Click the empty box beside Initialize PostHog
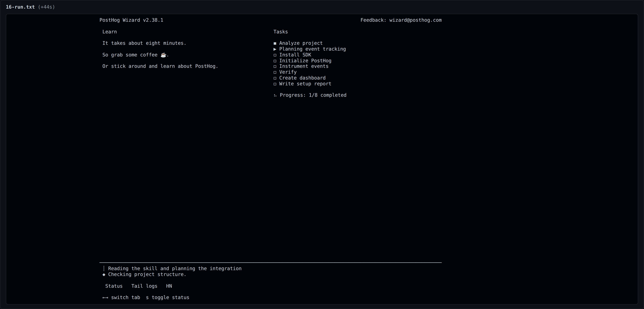Viewport: 644px width, 309px height. click(275, 61)
